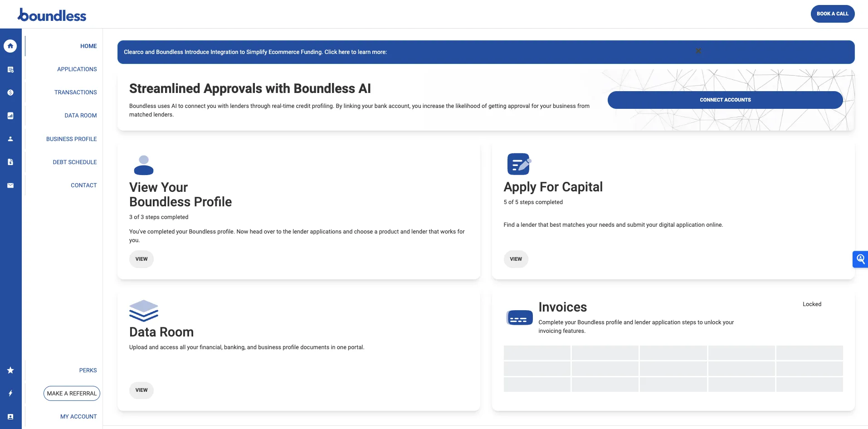
Task: Open the Applications sidebar icon
Action: point(10,69)
